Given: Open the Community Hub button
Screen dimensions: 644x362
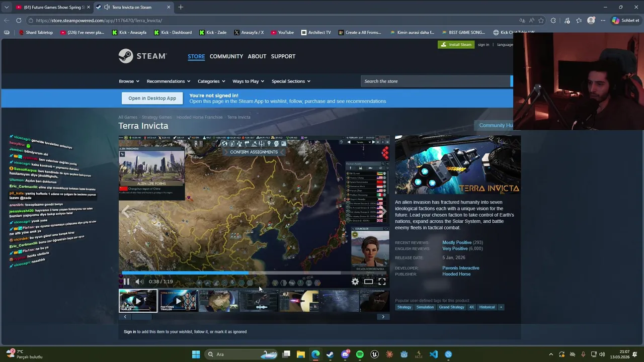Looking at the screenshot, I should point(494,125).
